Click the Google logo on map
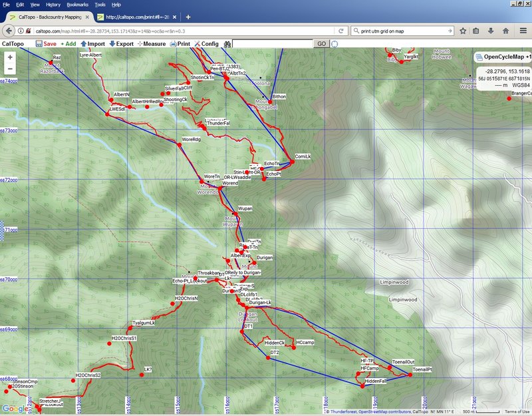 [x=15, y=409]
